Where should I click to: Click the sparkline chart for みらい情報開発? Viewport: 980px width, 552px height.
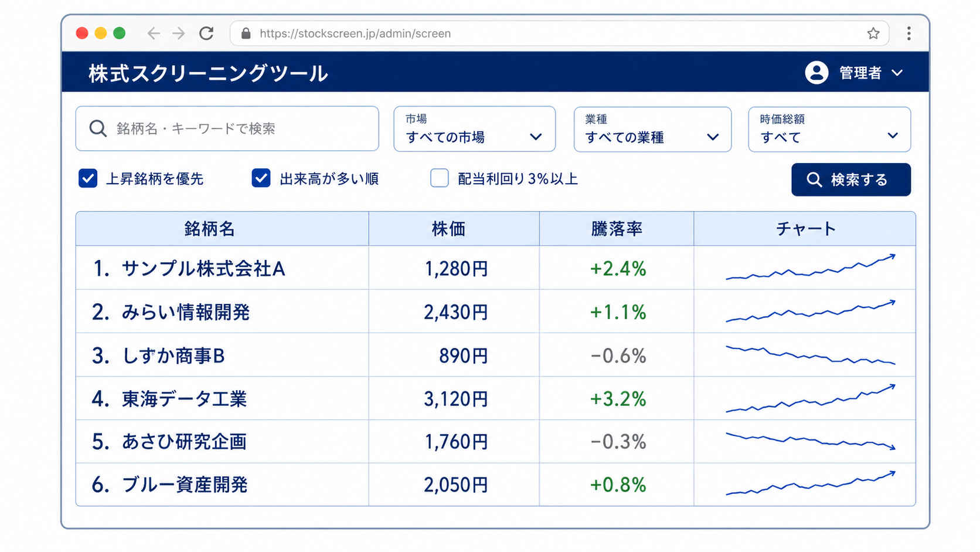(811, 311)
